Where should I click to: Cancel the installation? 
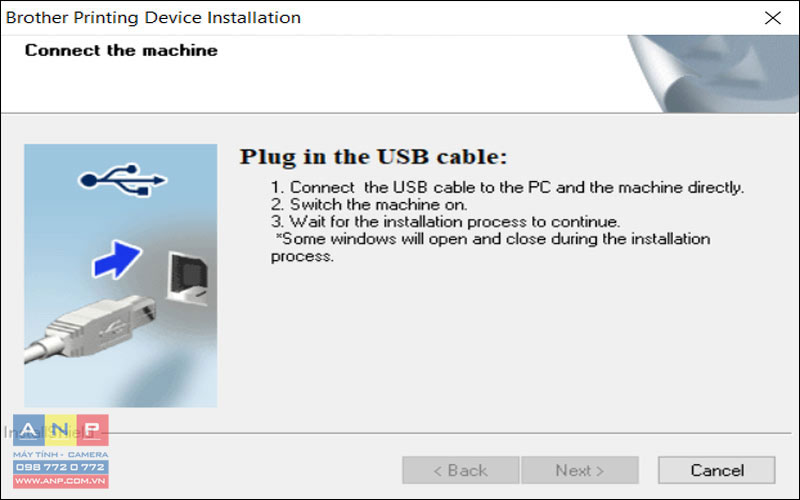tap(717, 470)
